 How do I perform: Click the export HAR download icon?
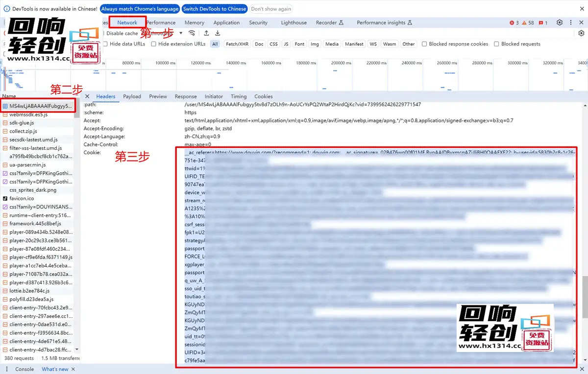point(218,33)
